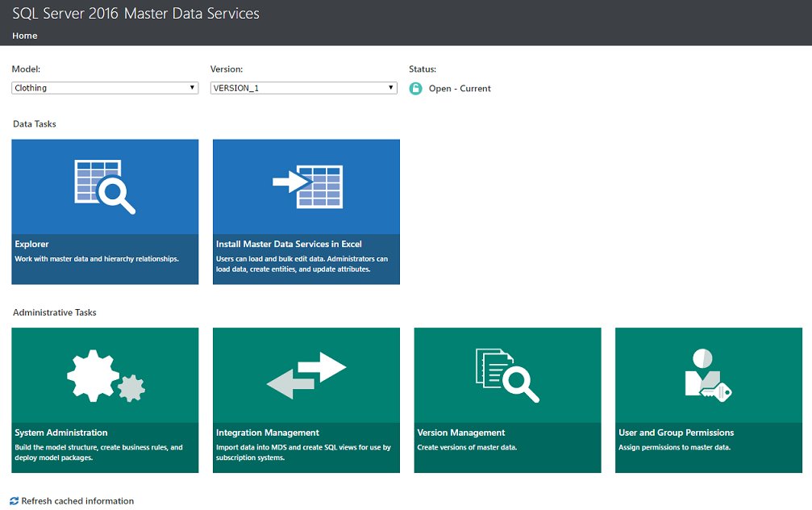This screenshot has height=510, width=812.
Task: Click 'Work with master data and hierarchy relationships.' text
Action: coord(97,258)
